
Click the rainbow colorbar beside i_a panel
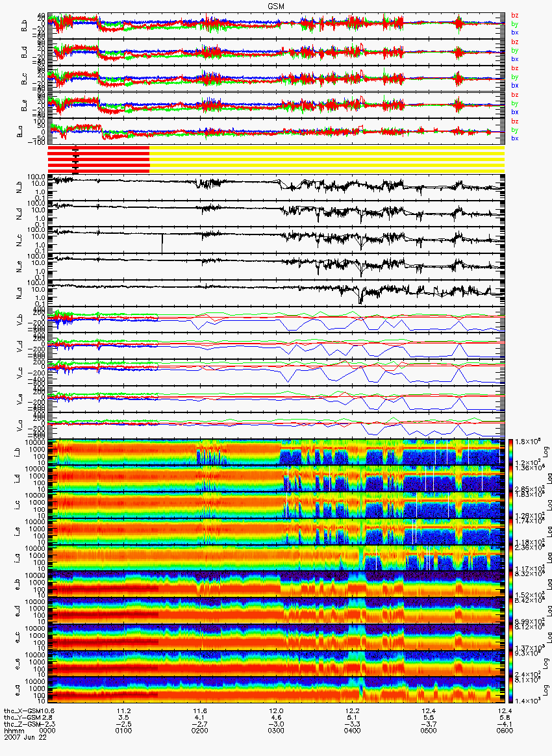510,559
